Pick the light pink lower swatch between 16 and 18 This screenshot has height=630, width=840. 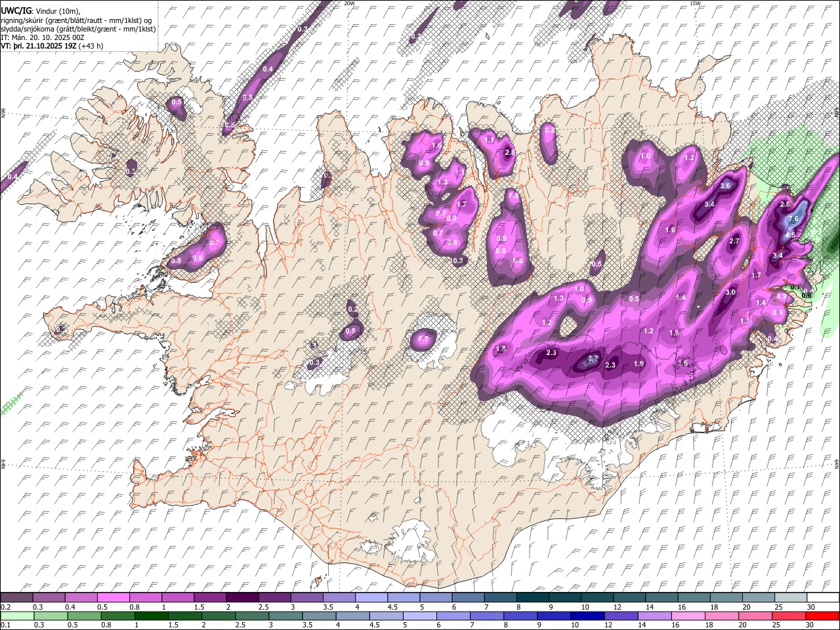point(688,616)
